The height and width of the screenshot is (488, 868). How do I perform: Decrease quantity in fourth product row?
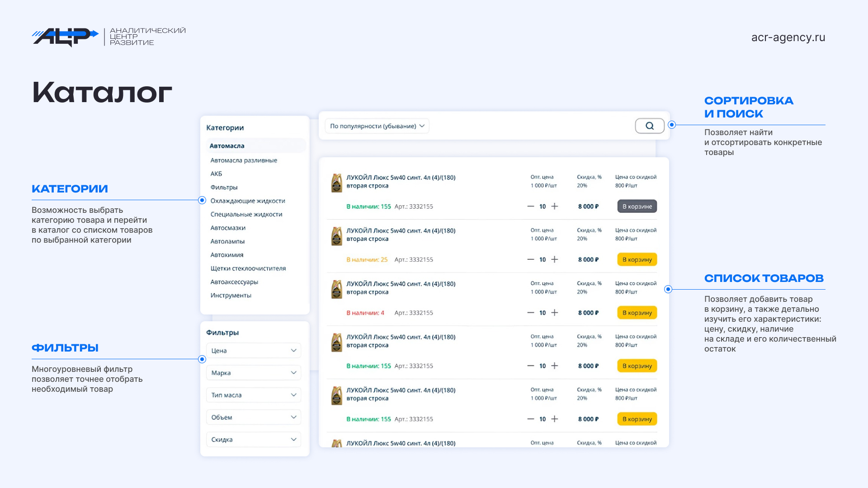pyautogui.click(x=531, y=366)
